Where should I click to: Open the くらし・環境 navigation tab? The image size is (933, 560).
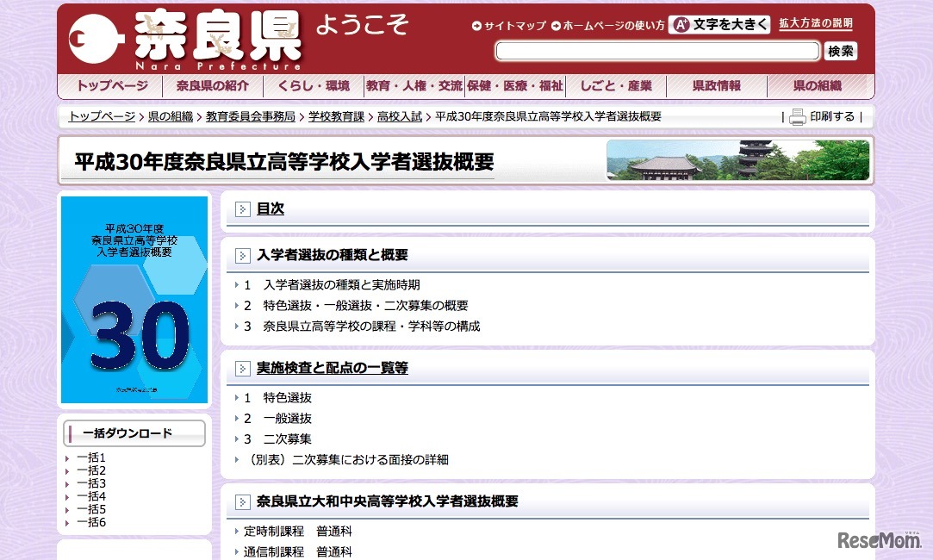(314, 85)
